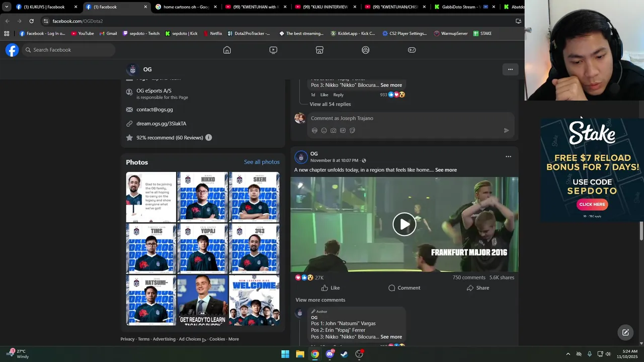This screenshot has height=362, width=644.
Task: Click the dream.ogs.gg/3SlakTA link
Action: tap(162, 123)
